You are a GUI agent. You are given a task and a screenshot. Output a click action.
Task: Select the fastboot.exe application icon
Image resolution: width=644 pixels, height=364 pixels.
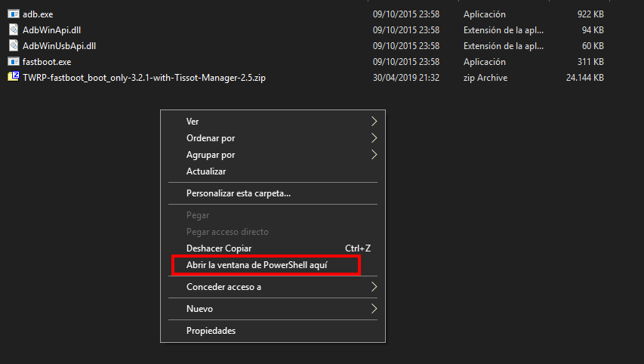[13, 62]
